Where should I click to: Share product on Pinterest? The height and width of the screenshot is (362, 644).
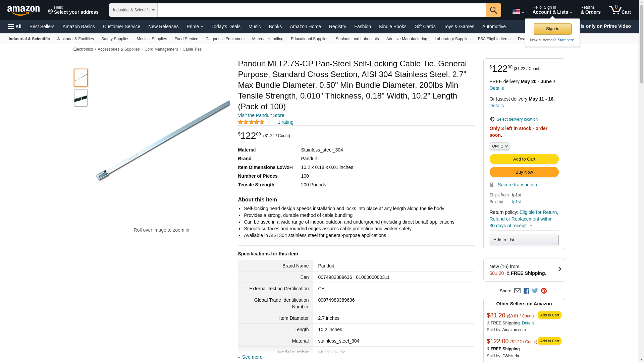coord(544,291)
